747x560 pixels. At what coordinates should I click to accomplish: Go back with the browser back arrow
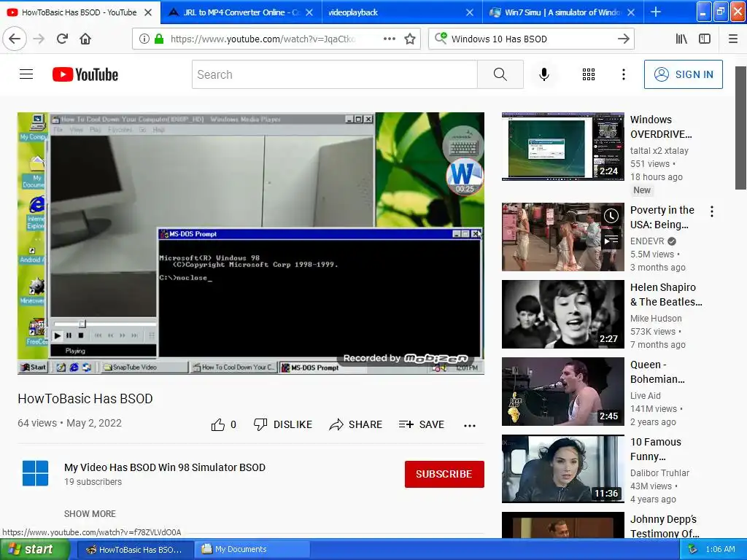(15, 39)
